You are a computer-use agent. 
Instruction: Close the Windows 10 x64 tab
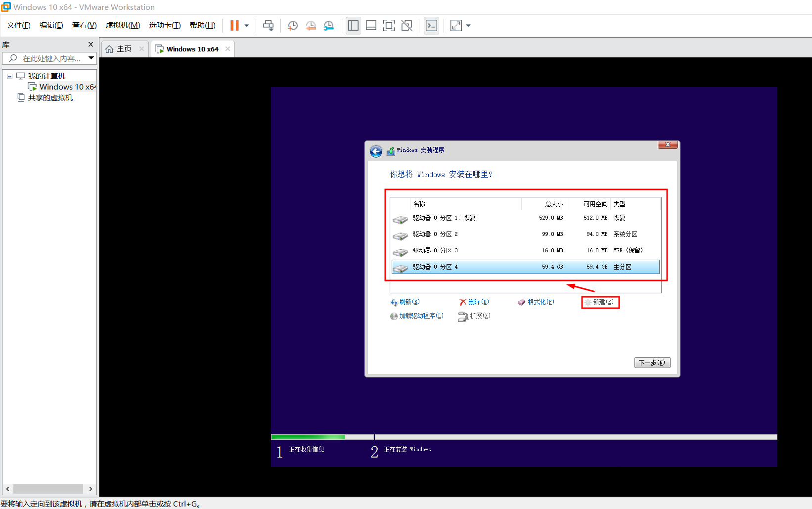[227, 48]
